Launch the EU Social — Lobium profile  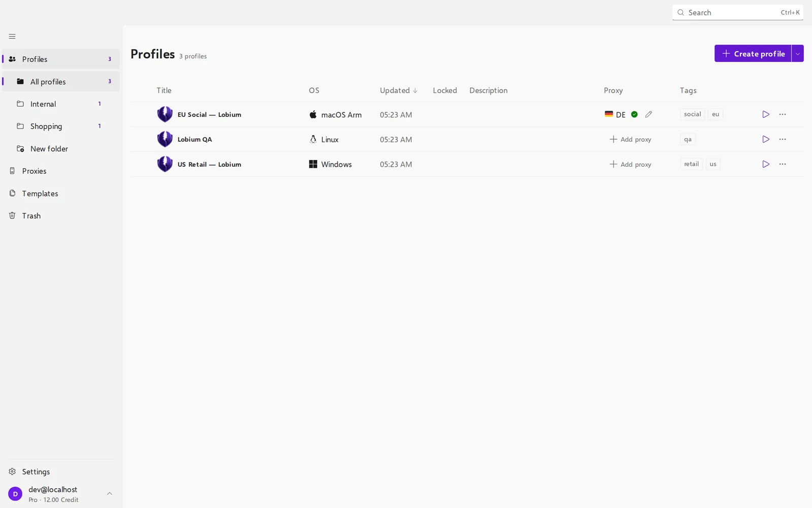pos(766,114)
